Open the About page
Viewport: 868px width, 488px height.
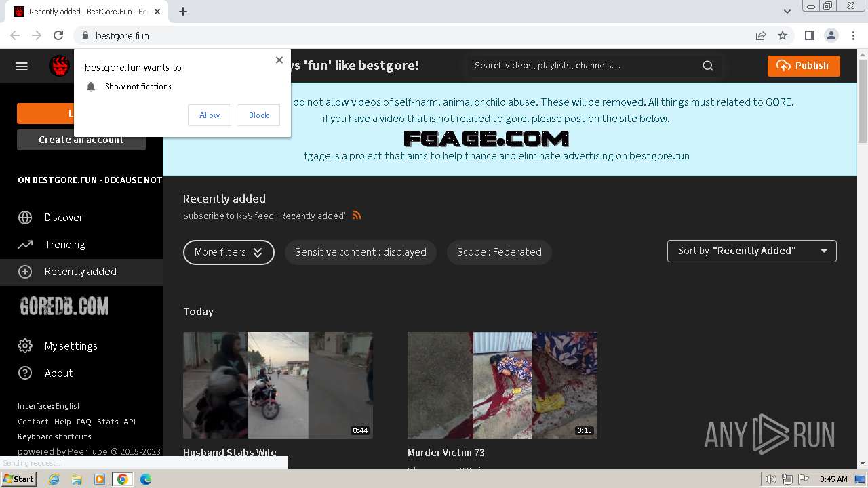coord(59,373)
